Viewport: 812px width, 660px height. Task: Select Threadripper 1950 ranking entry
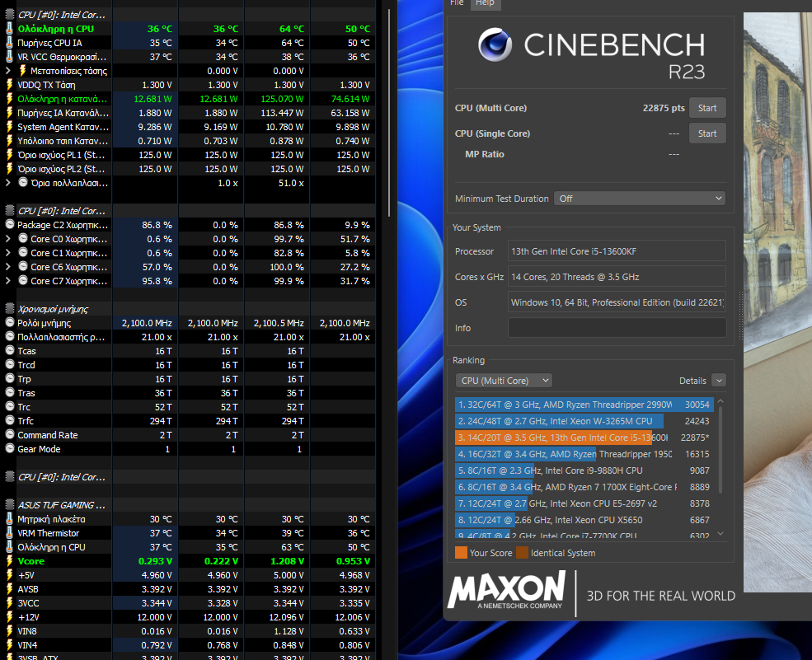point(584,455)
